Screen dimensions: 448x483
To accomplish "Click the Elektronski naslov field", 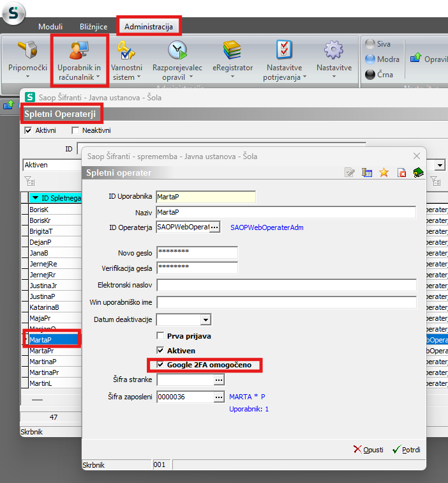I will coord(287,285).
